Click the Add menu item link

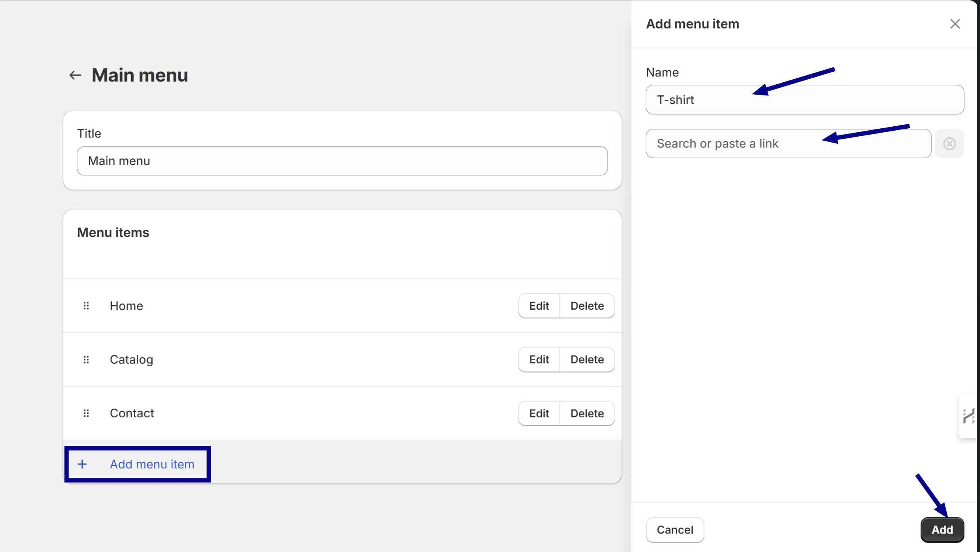(152, 464)
